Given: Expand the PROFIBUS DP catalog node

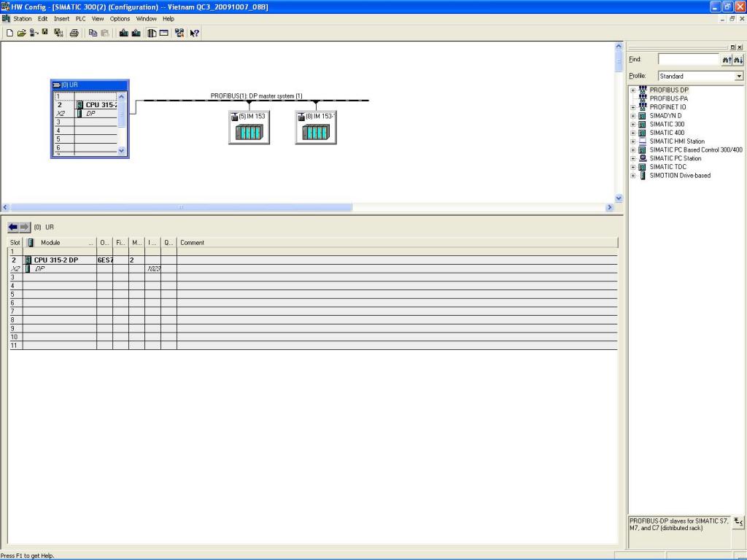Looking at the screenshot, I should coord(632,90).
